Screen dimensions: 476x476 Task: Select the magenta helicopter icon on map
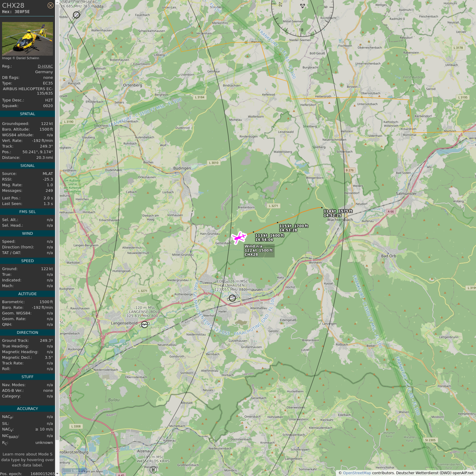click(239, 238)
